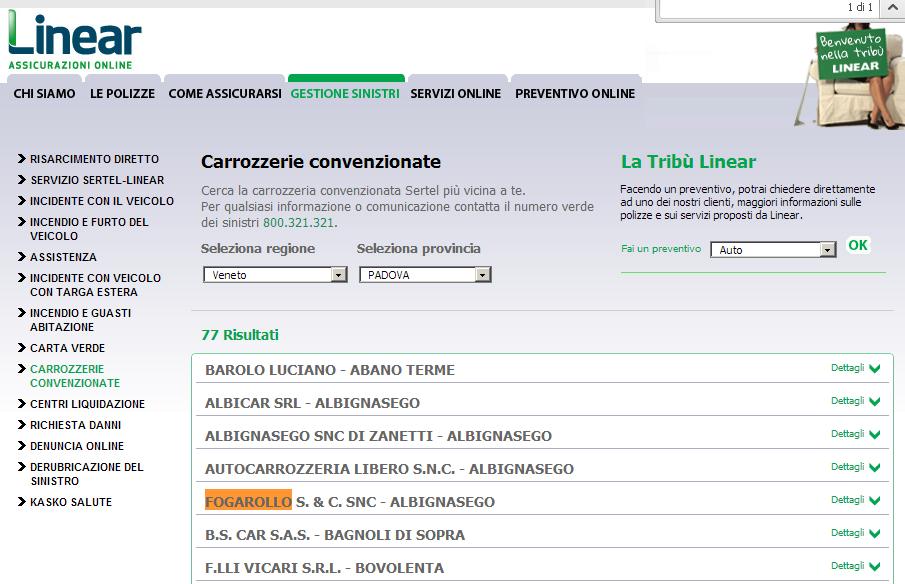Select F.LLI VICARI S.R.L. - BOVOLENTA result

coord(324,567)
